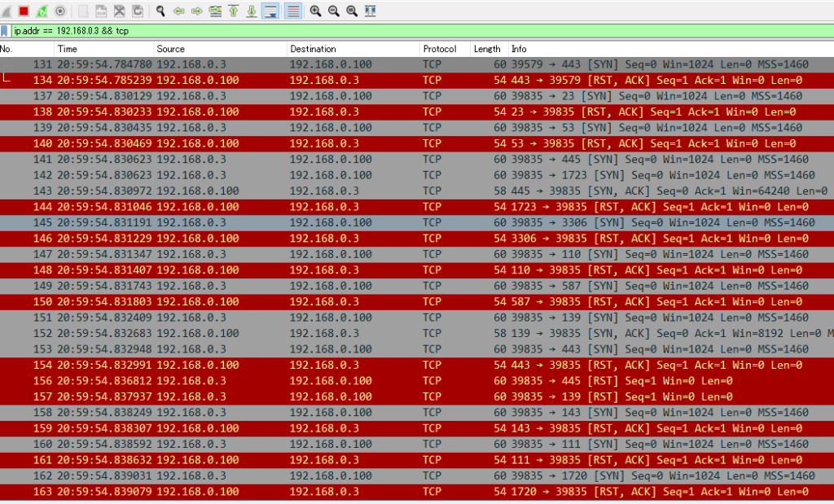Open the display filter bookmarks menu

(6, 31)
